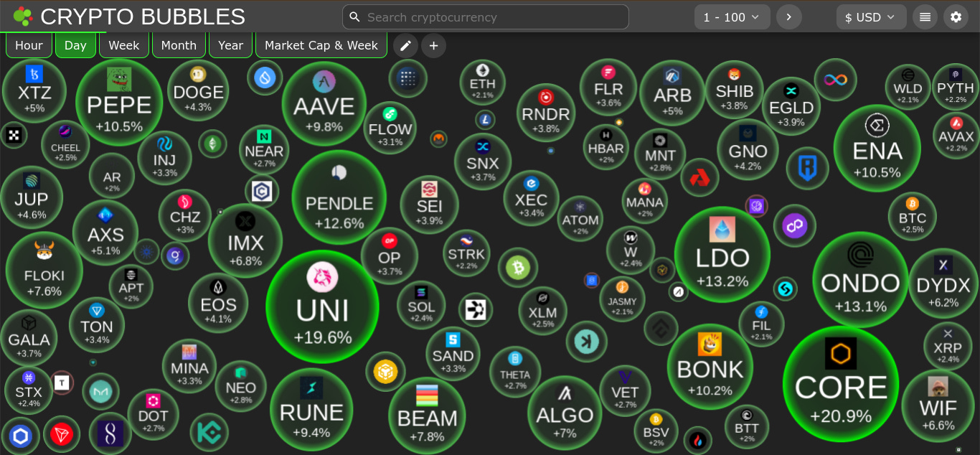Click the BNB yellow logo bubble
Screen dimensions: 980x455
pos(385,371)
